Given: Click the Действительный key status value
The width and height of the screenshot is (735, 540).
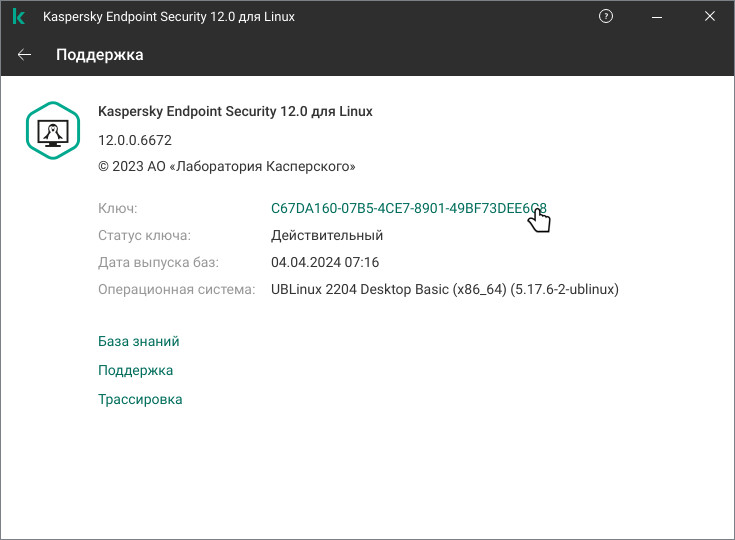Looking at the screenshot, I should [x=327, y=235].
